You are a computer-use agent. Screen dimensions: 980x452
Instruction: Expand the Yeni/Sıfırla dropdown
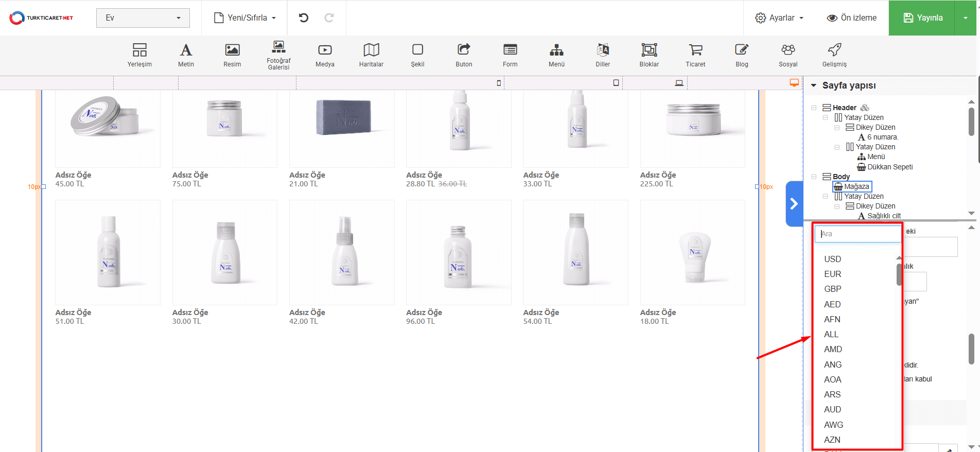click(245, 18)
